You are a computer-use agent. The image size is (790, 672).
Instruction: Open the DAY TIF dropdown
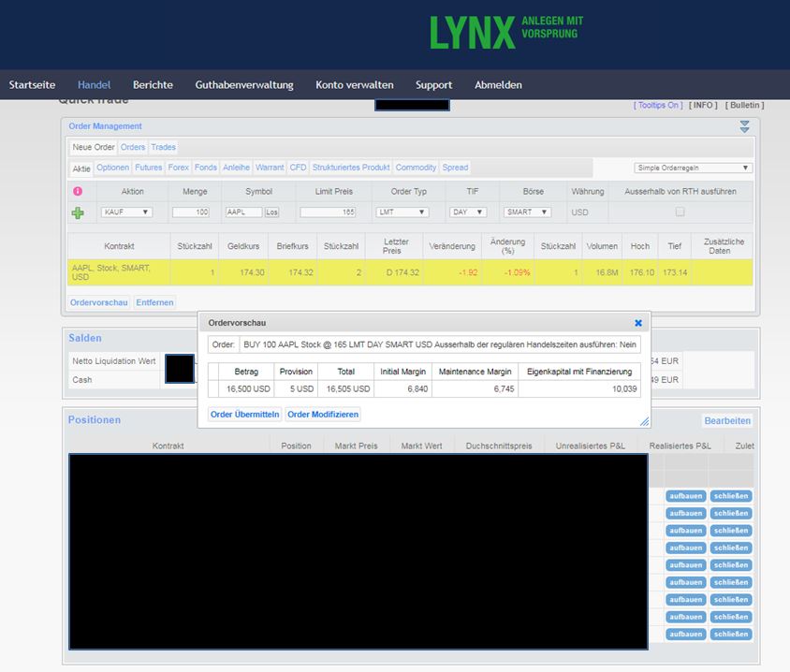click(x=468, y=212)
